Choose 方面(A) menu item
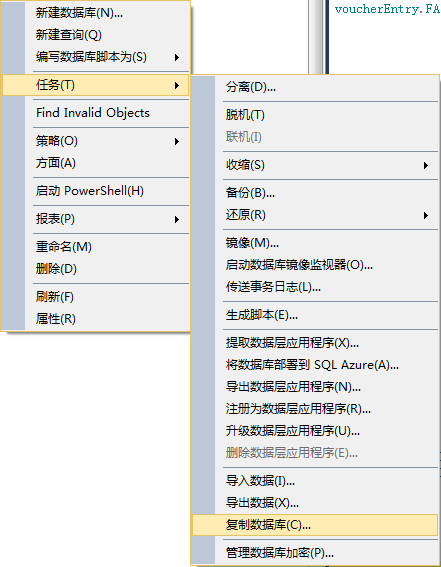This screenshot has height=567, width=441. coord(96,163)
